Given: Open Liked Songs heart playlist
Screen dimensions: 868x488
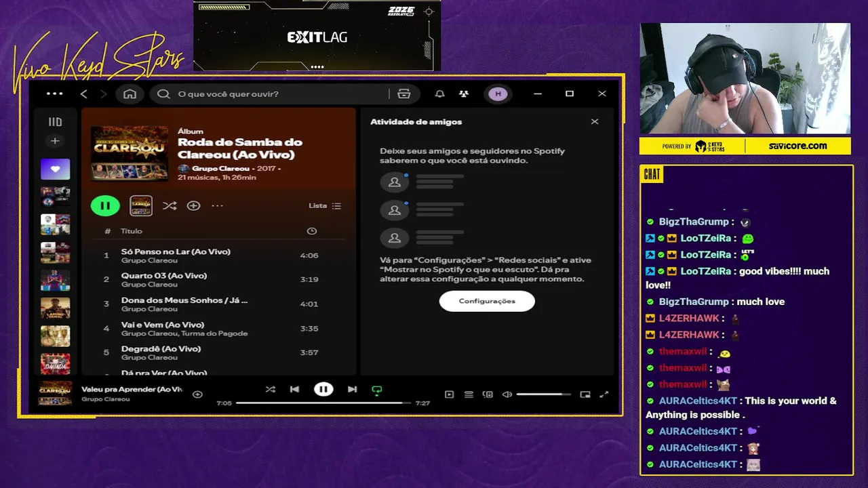Looking at the screenshot, I should click(55, 169).
